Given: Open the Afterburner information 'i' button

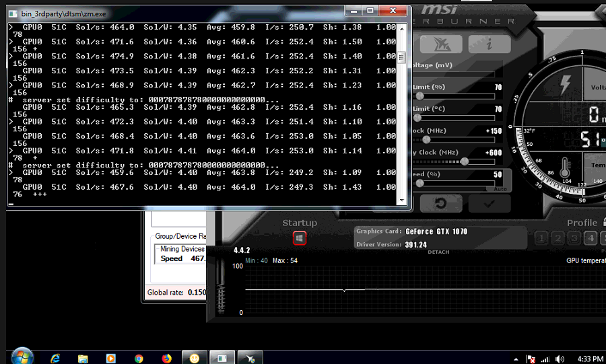Looking at the screenshot, I should (x=490, y=44).
